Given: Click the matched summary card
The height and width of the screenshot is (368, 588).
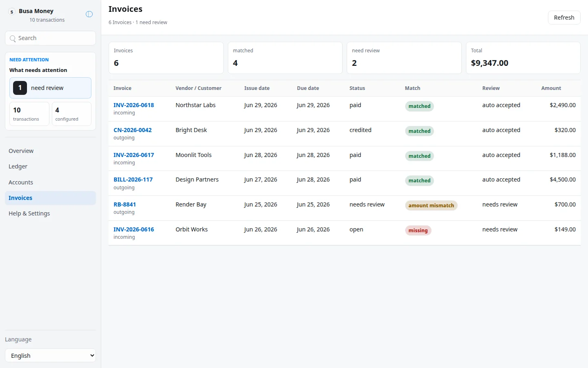Looking at the screenshot, I should 285,58.
